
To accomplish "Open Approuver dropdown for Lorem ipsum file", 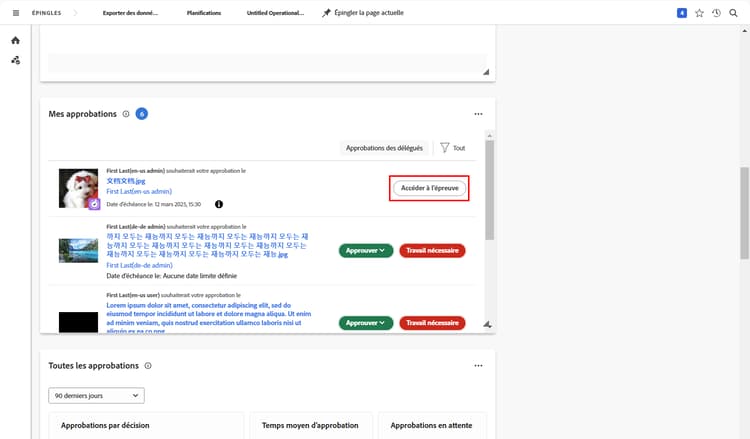I will 366,323.
